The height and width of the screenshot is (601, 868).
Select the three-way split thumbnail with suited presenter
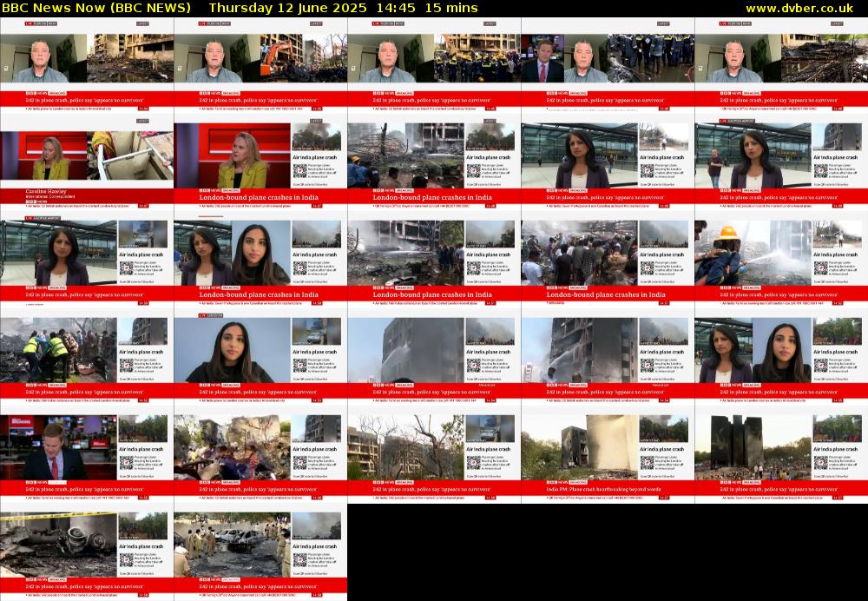tap(608, 65)
